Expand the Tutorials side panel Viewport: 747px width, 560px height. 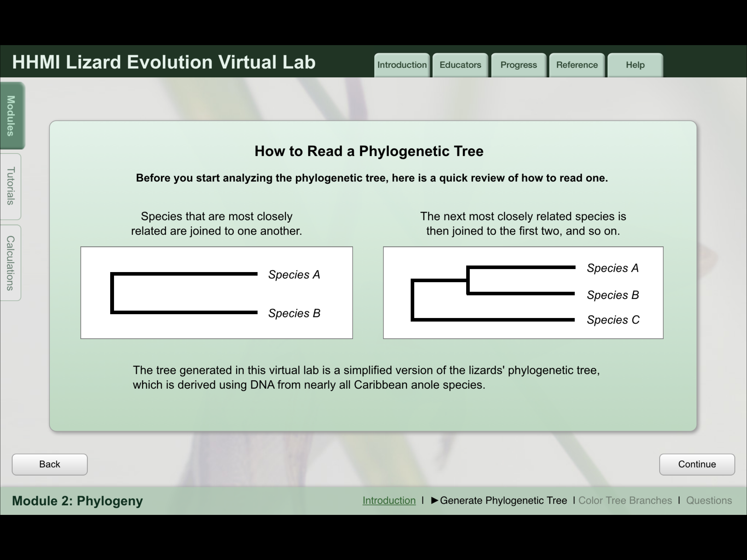pyautogui.click(x=11, y=186)
